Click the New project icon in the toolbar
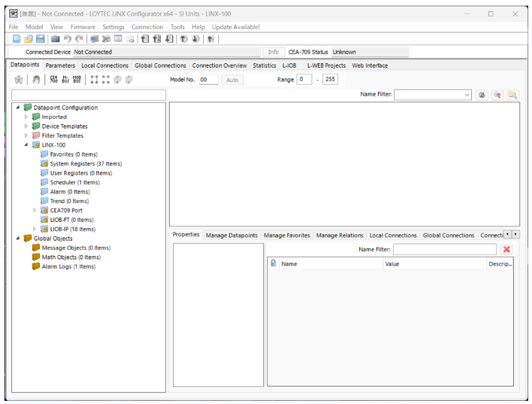532x404 pixels. click(x=16, y=39)
